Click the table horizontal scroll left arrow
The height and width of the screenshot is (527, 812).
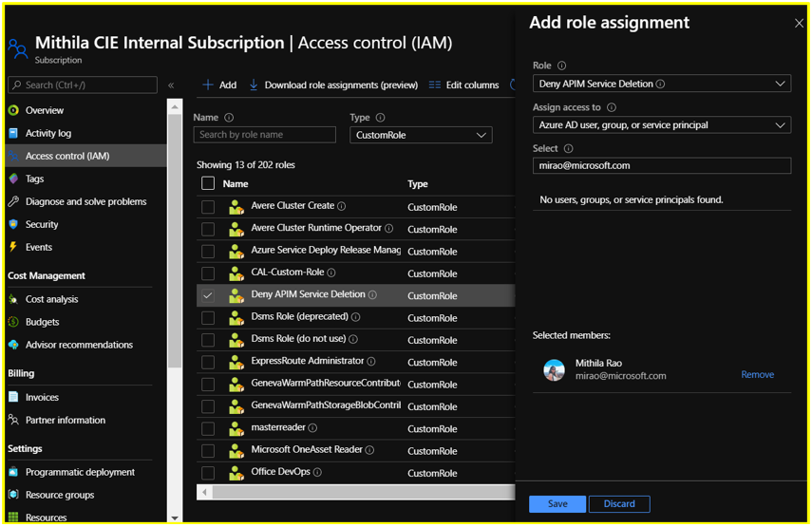click(204, 492)
